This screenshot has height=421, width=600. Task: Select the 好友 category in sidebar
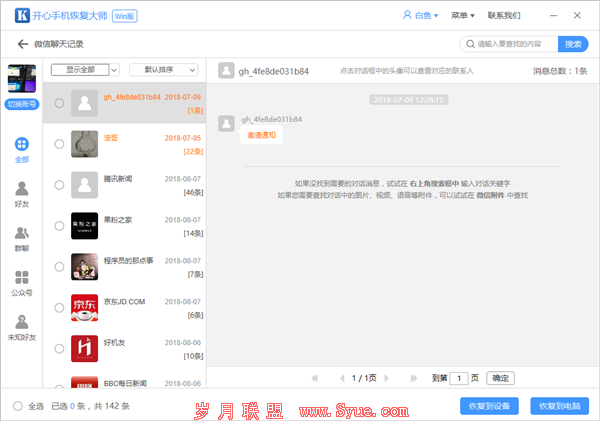pyautogui.click(x=22, y=194)
